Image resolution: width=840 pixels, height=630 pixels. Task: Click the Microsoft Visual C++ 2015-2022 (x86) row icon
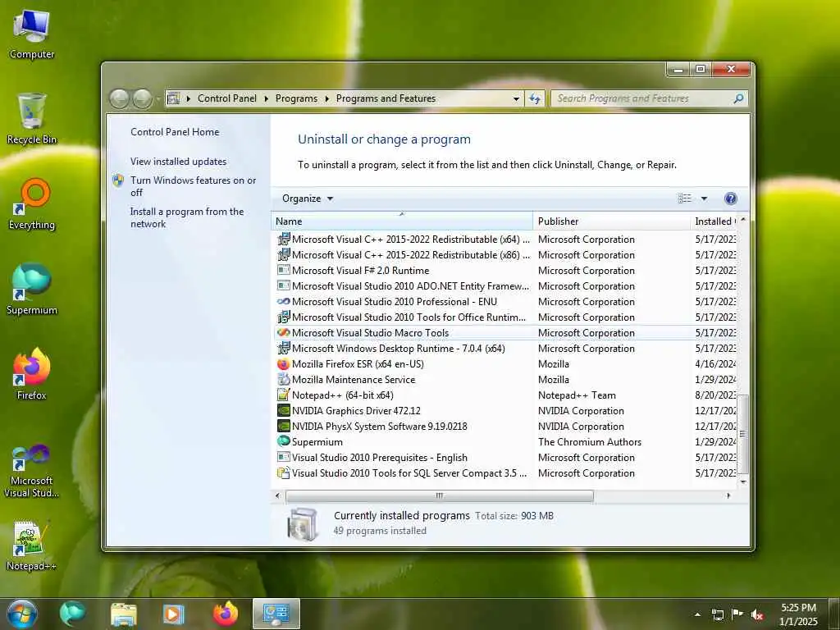[x=283, y=255]
